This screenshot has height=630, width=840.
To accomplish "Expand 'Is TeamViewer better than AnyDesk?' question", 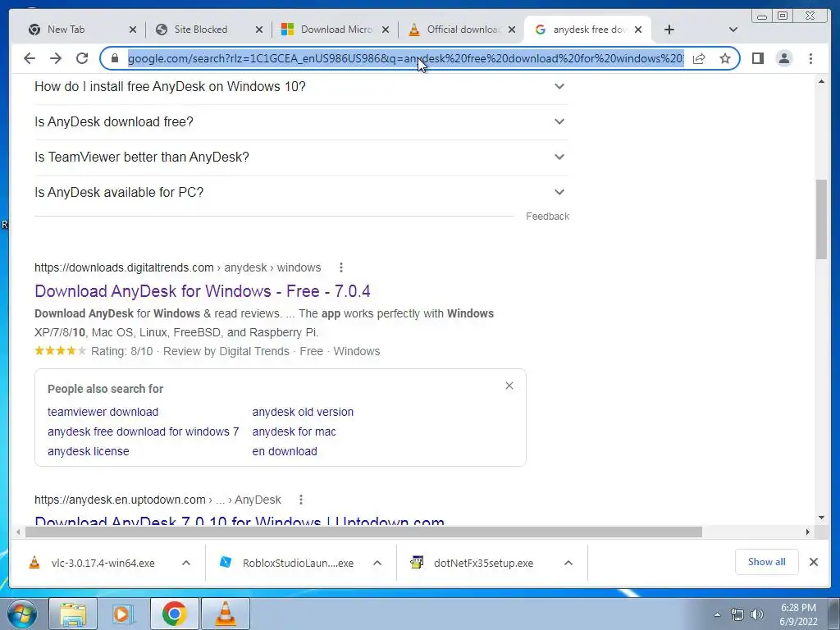I will pyautogui.click(x=300, y=157).
